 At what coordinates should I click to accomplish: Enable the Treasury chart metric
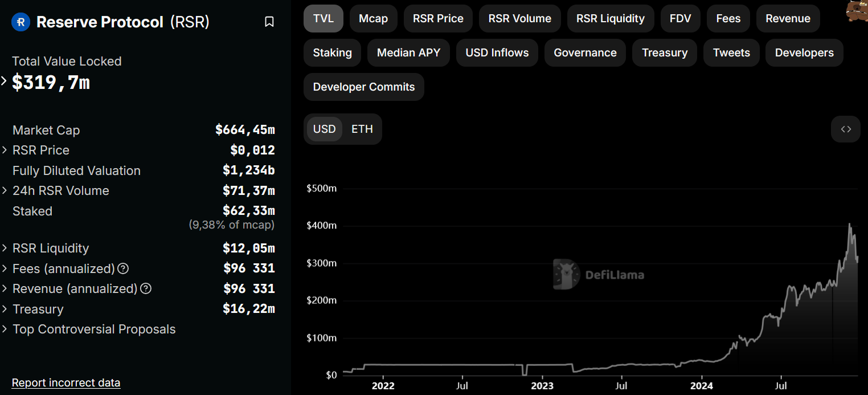(x=665, y=53)
